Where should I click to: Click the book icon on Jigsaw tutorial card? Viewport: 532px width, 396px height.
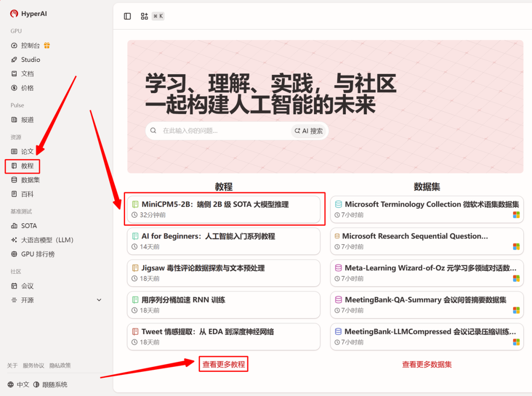pos(135,268)
